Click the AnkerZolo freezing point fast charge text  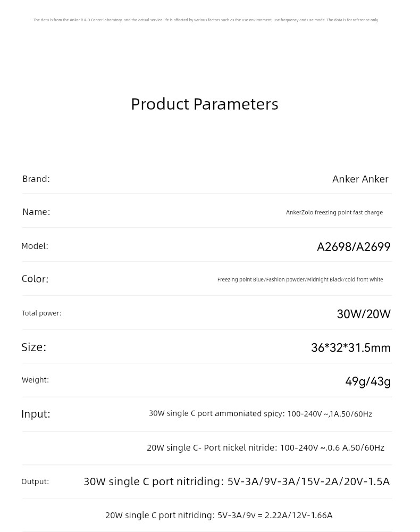334,212
